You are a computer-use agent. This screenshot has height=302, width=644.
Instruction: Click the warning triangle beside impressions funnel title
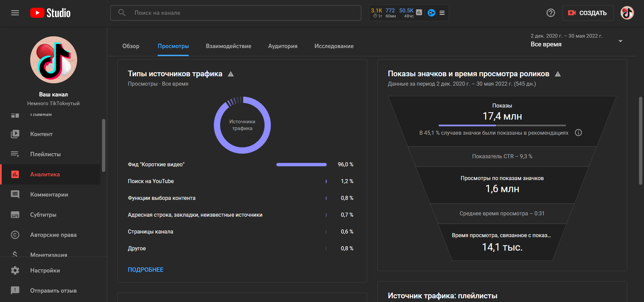tap(558, 74)
